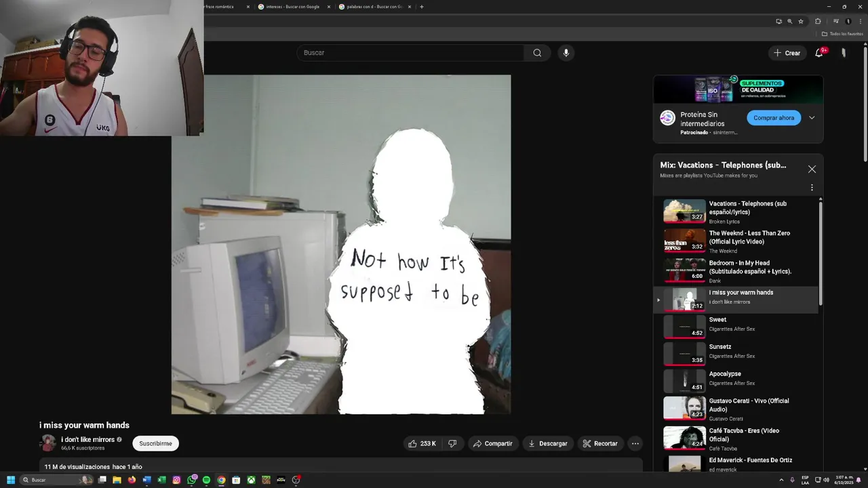Click the Mix playlist scrollbar
Image resolution: width=868 pixels, height=488 pixels.
[821, 252]
